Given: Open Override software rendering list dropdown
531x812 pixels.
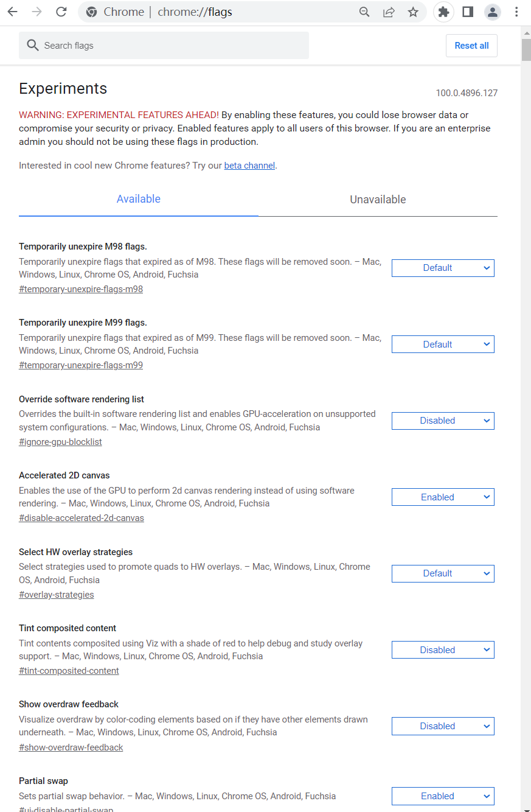Looking at the screenshot, I should (443, 421).
